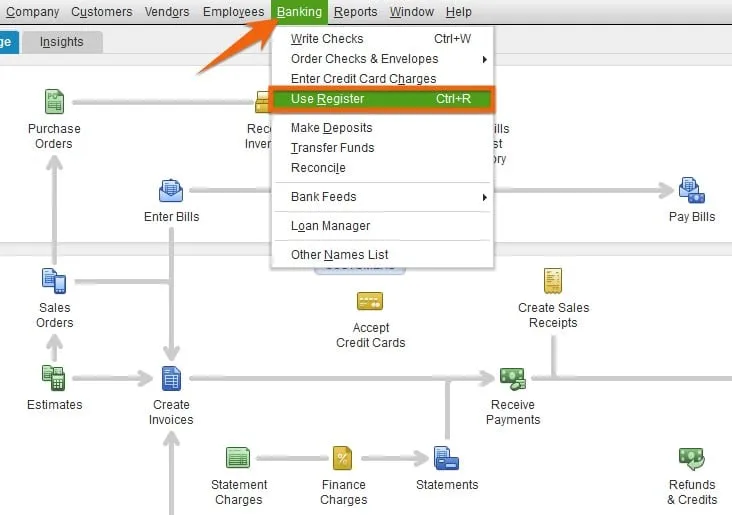
Task: Open the Help menu
Action: 458,12
